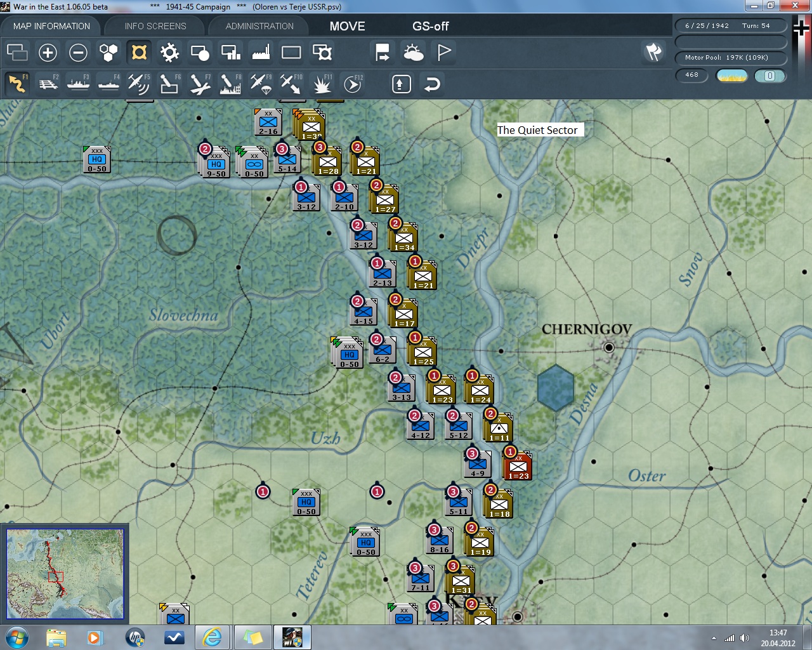The height and width of the screenshot is (650, 812).
Task: Click the light-blue 0 indicator pill
Action: (770, 76)
